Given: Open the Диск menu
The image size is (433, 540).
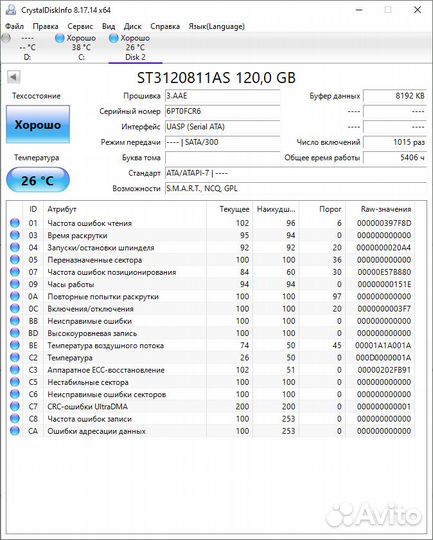Looking at the screenshot, I should click(133, 26).
